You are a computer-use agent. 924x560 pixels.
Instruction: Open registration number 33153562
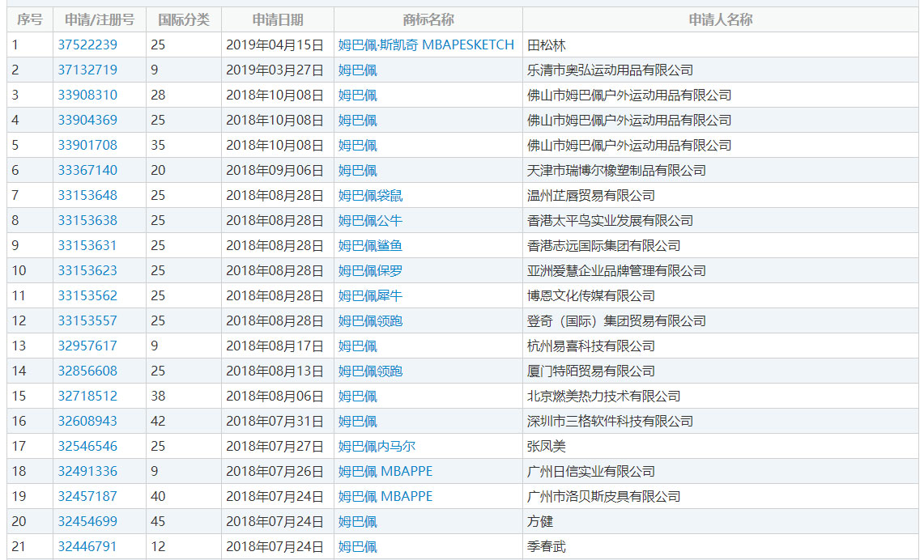coord(87,295)
